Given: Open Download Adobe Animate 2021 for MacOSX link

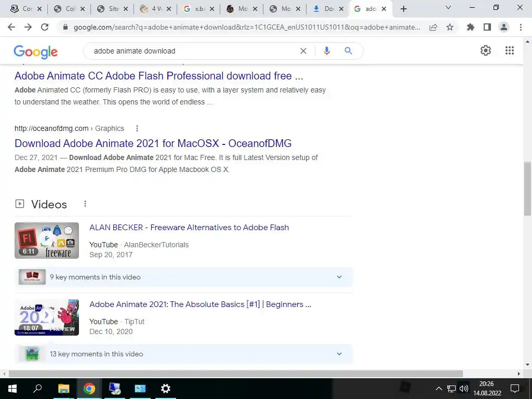Looking at the screenshot, I should click(153, 143).
